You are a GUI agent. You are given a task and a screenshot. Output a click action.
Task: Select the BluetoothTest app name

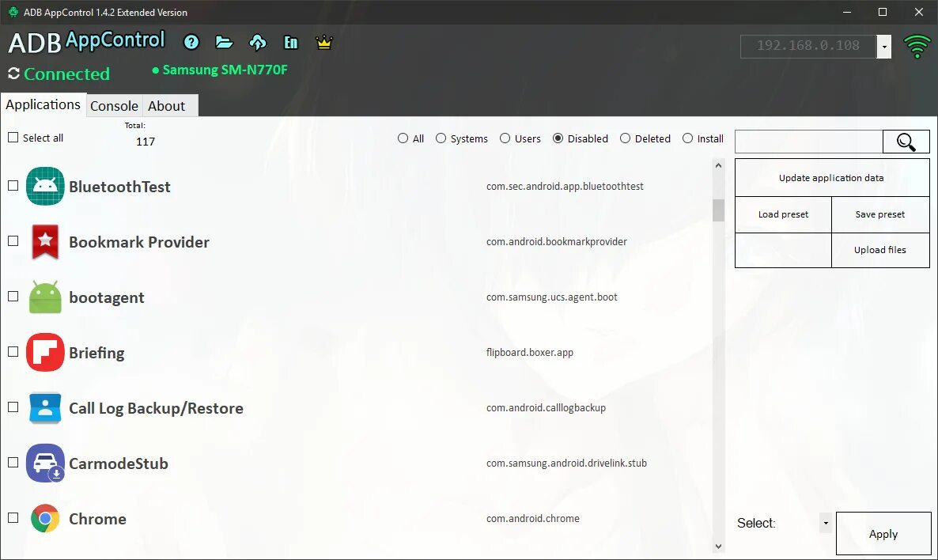point(119,187)
